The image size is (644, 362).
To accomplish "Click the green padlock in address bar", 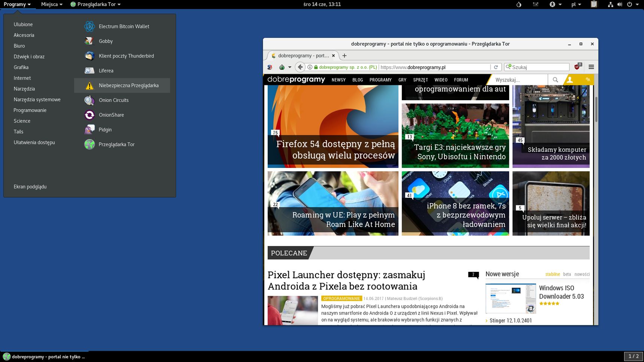I will click(x=316, y=67).
